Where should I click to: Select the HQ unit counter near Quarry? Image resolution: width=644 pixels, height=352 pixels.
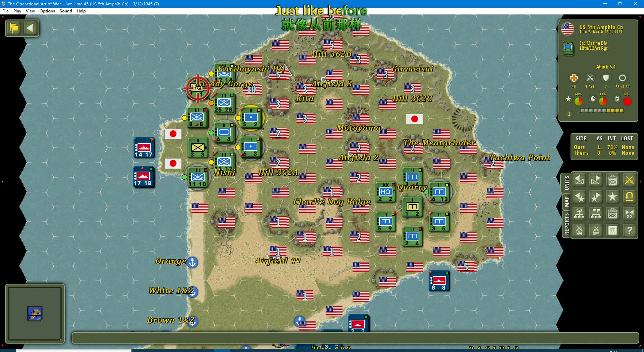[385, 192]
